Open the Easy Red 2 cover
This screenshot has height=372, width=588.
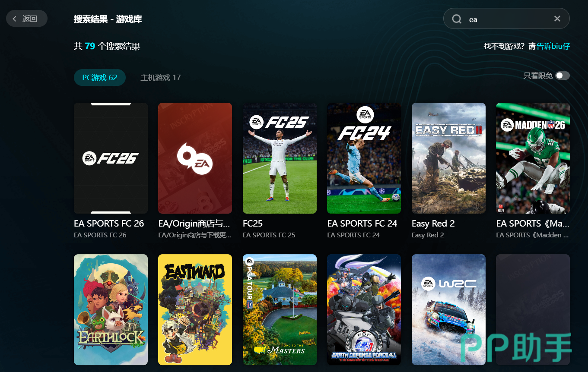[x=448, y=158]
